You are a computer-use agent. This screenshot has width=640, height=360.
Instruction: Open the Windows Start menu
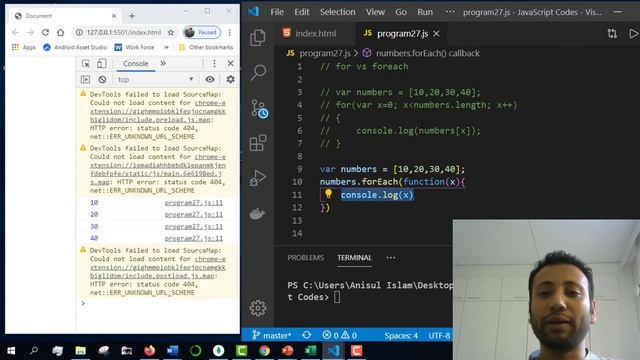pos(11,351)
